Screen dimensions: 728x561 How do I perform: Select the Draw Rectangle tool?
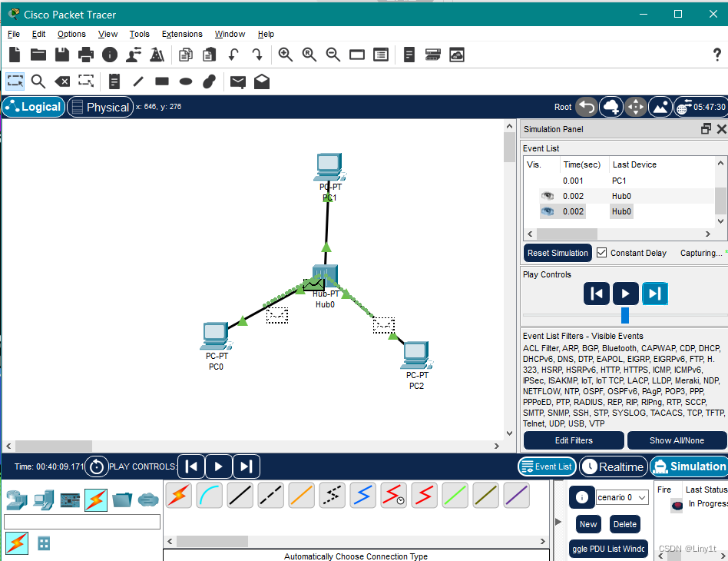click(162, 81)
